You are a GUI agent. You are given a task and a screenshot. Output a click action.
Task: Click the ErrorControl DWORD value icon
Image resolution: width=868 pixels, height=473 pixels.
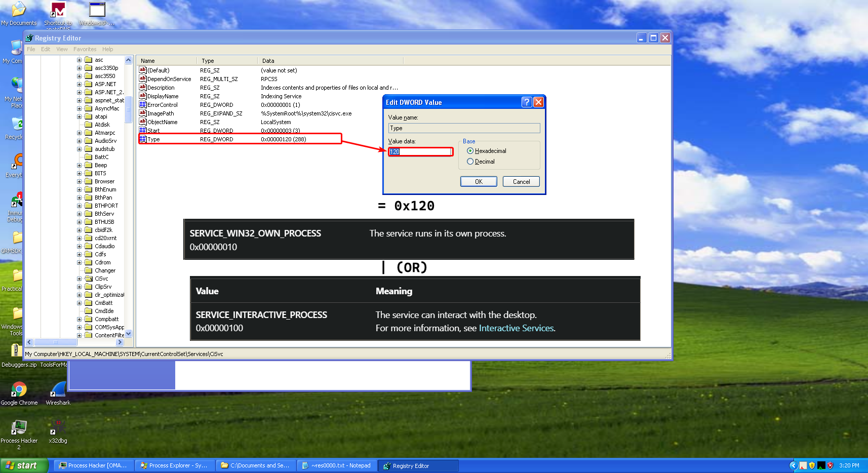[143, 105]
